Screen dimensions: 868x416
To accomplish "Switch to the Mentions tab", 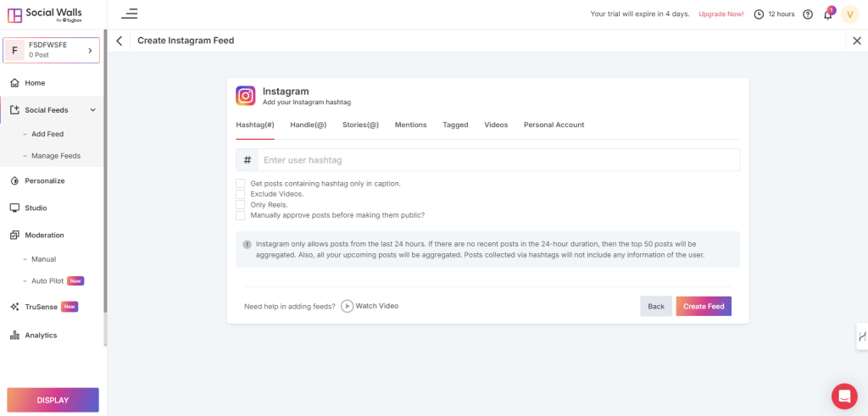I will click(411, 125).
